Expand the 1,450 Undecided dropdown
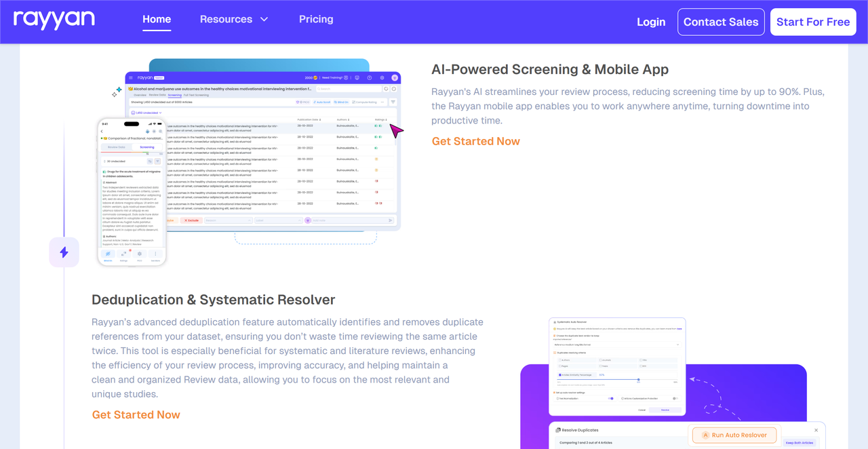This screenshot has width=868, height=449. [x=146, y=113]
